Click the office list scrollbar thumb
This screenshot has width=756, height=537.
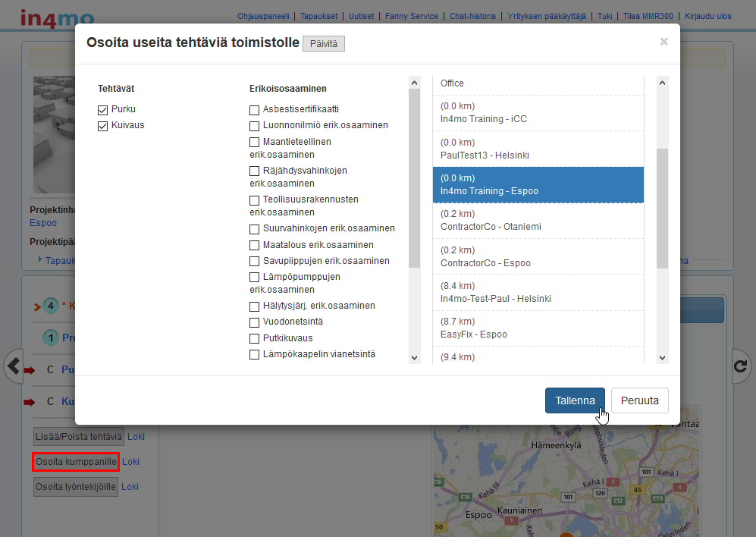(x=662, y=208)
